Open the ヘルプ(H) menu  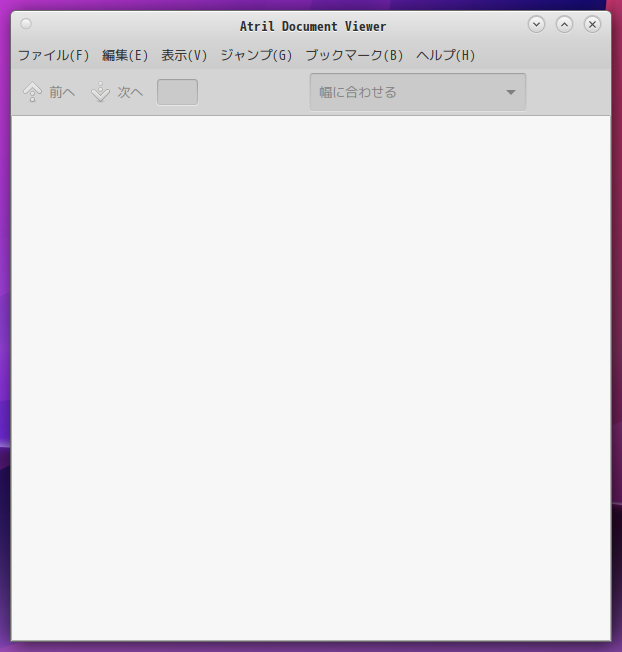446,55
